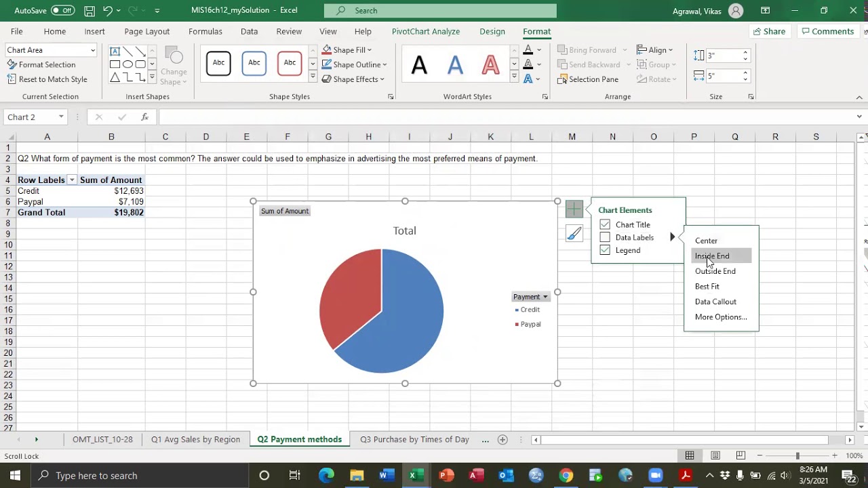This screenshot has height=488, width=868.
Task: Click the Share button
Action: (768, 31)
